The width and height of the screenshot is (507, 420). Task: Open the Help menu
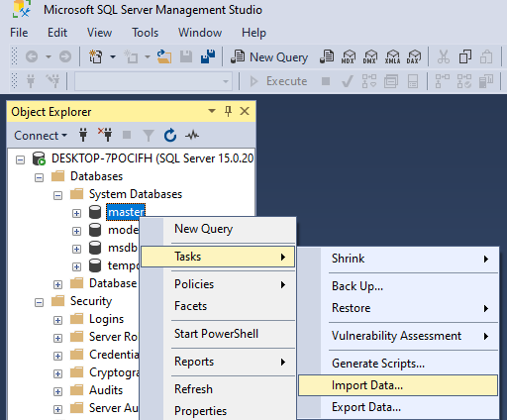click(x=253, y=33)
